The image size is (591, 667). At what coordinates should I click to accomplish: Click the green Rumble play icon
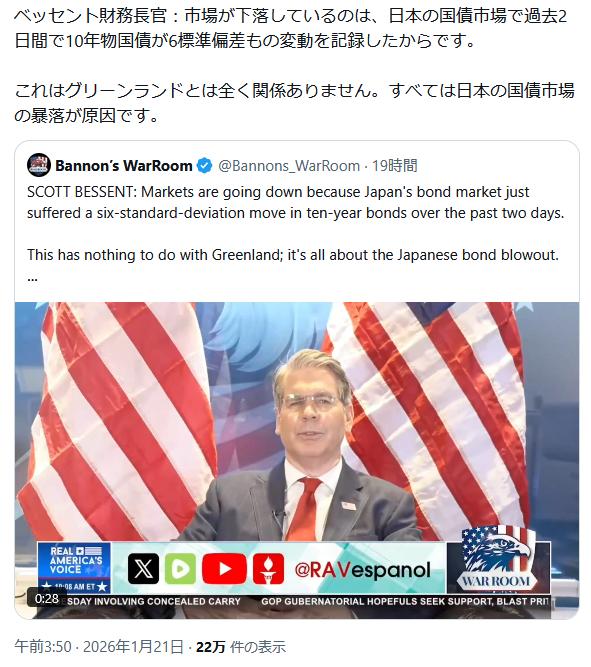point(180,569)
